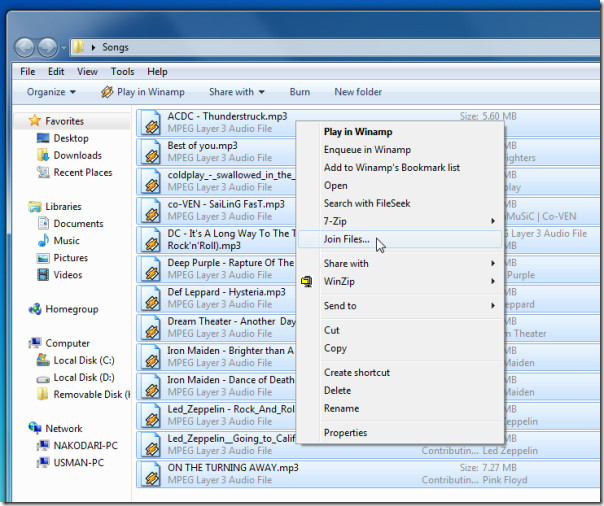Click the Def Leppard Hysteria file icon
The width and height of the screenshot is (604, 506).
coord(151,298)
